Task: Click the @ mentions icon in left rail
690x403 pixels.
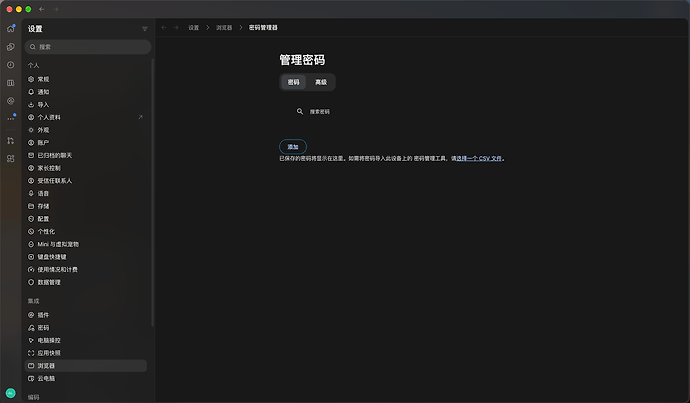Action: click(11, 101)
